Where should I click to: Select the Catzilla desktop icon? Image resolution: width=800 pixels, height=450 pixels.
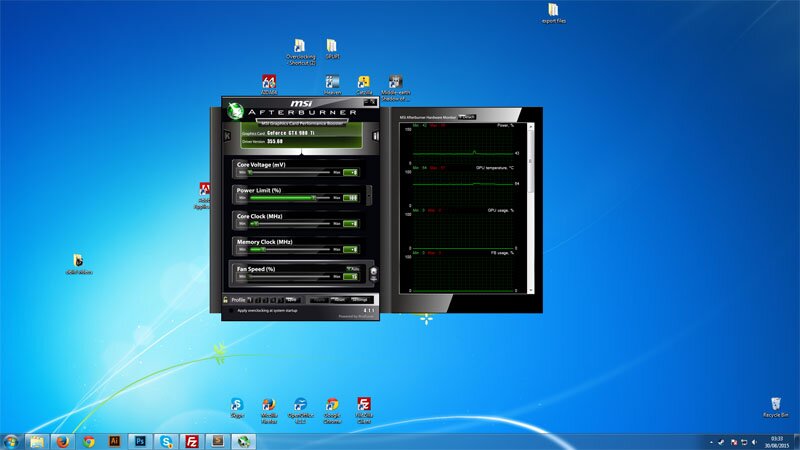(x=364, y=85)
